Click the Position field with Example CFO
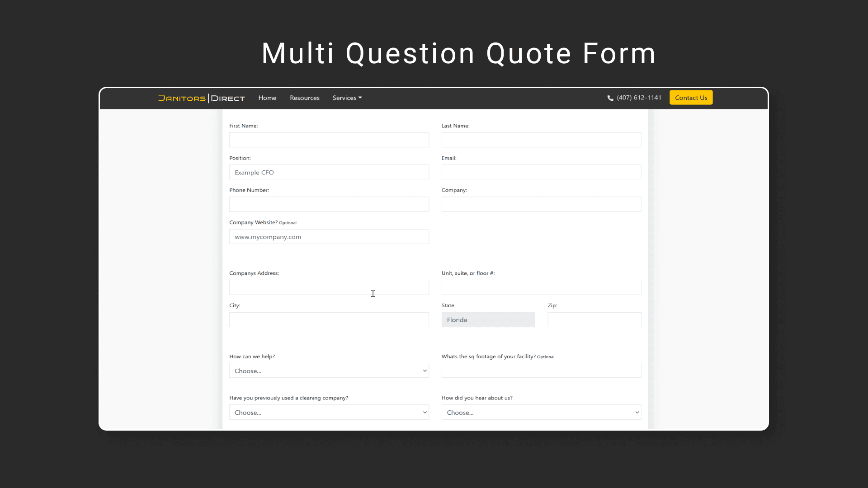The image size is (868, 488). [329, 172]
